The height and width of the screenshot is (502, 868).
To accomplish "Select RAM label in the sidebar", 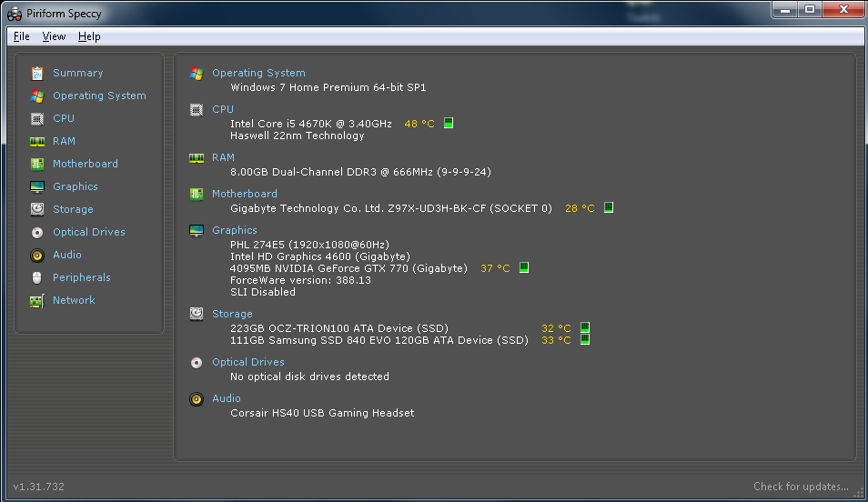I will click(x=64, y=141).
